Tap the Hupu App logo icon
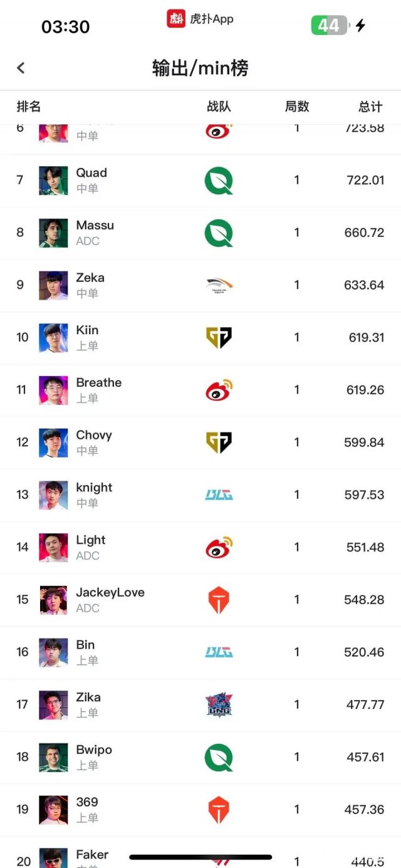 point(176,19)
